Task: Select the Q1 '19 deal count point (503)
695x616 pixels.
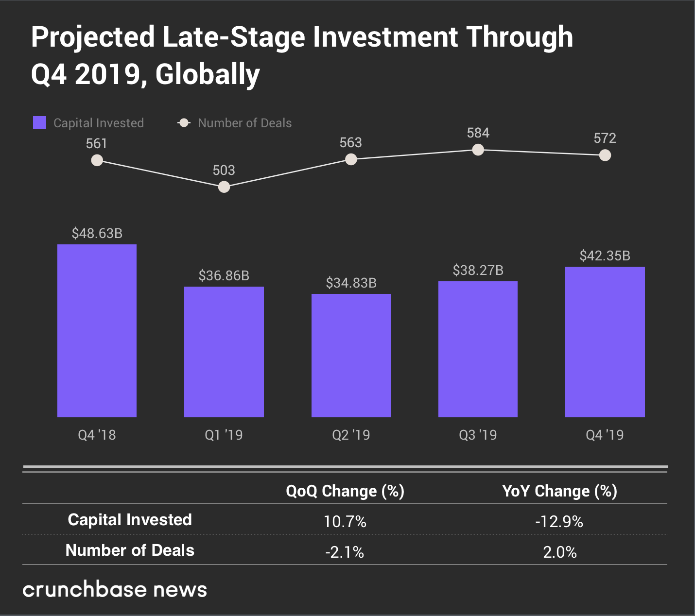Action: pos(224,187)
